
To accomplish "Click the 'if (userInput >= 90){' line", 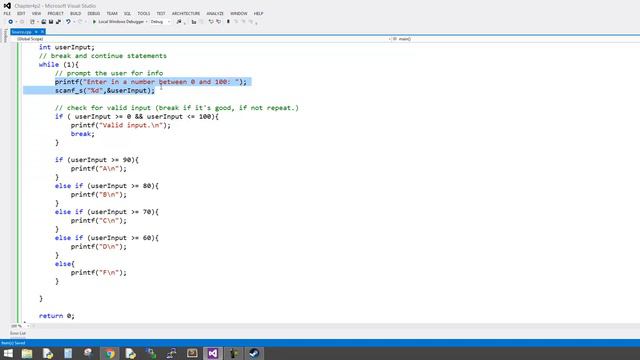I will click(97, 160).
